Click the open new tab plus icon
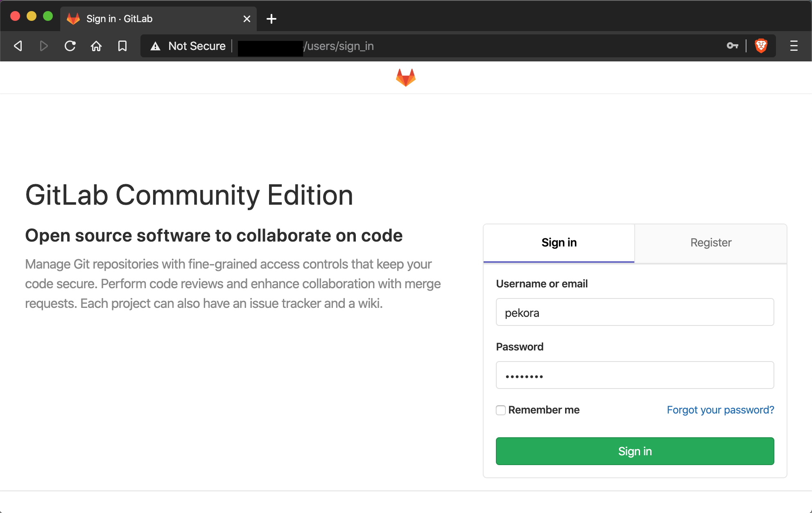This screenshot has height=513, width=812. point(271,18)
